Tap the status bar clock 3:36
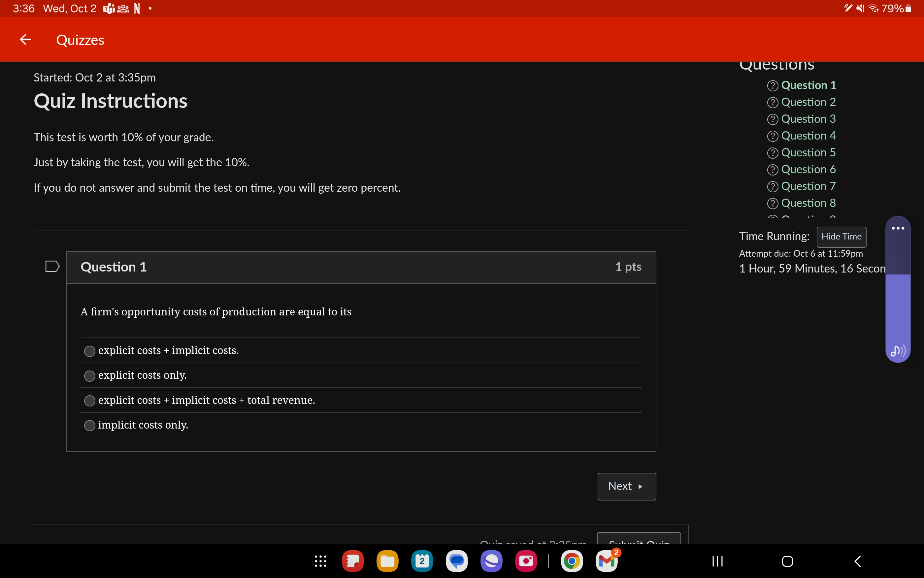Screen dimensions: 924x578 [x=24, y=8]
